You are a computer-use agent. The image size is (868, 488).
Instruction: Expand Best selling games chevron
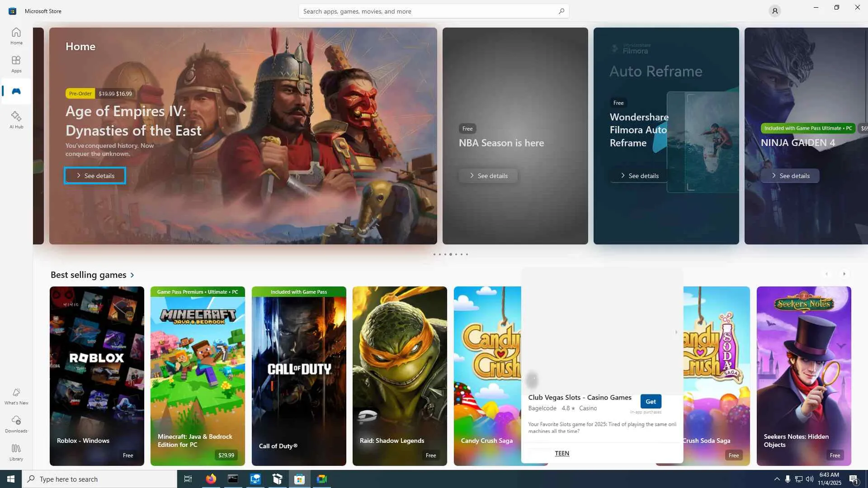pos(132,275)
